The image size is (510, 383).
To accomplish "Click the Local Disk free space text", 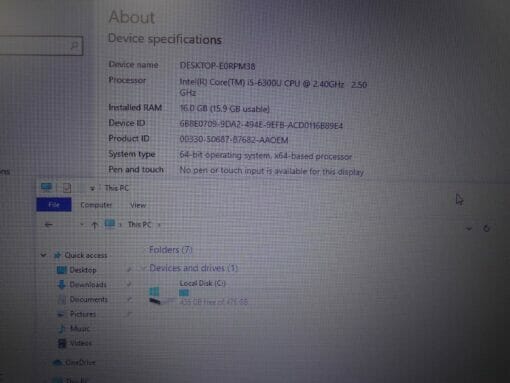I will [x=213, y=302].
